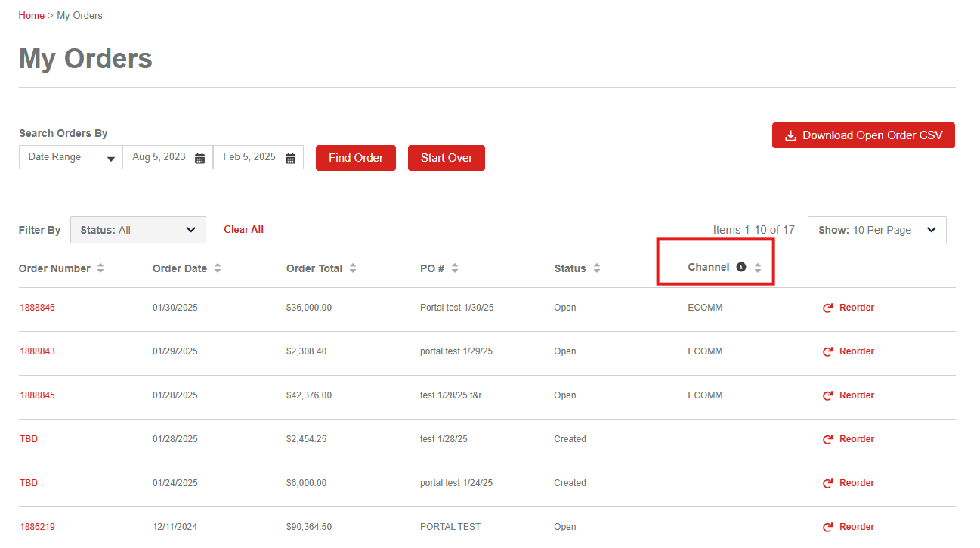Open calendar for Aug 5, 2023 start date
Image resolution: width=980 pixels, height=548 pixels.
(200, 158)
